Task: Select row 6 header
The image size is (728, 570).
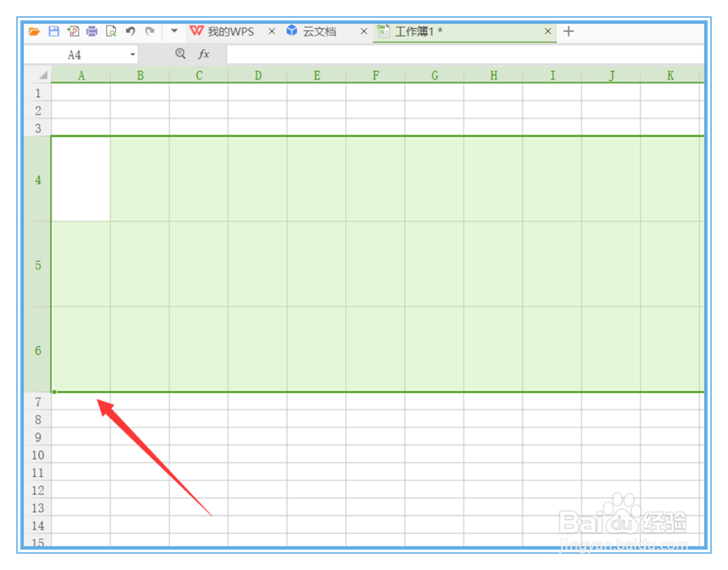Action: (x=38, y=350)
